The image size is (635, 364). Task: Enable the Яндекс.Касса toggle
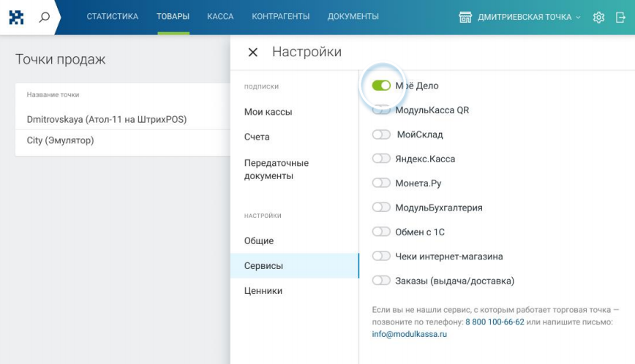[381, 159]
